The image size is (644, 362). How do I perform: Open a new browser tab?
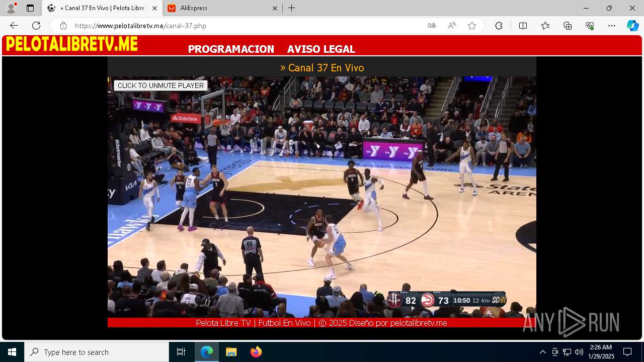click(292, 8)
